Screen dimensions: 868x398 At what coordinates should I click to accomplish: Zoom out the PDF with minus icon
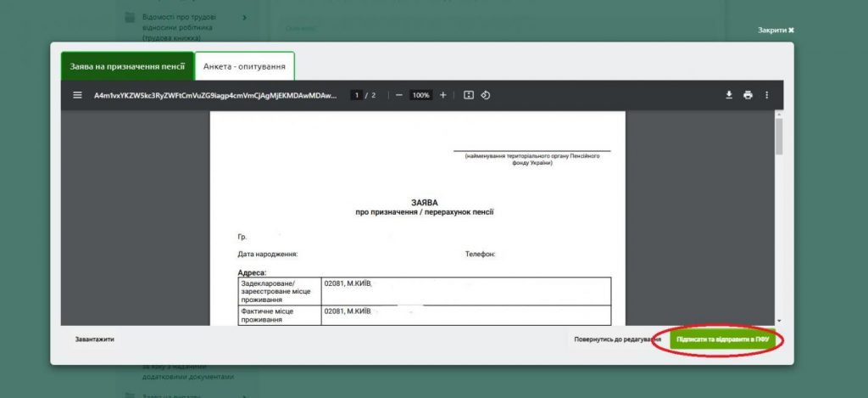[399, 95]
